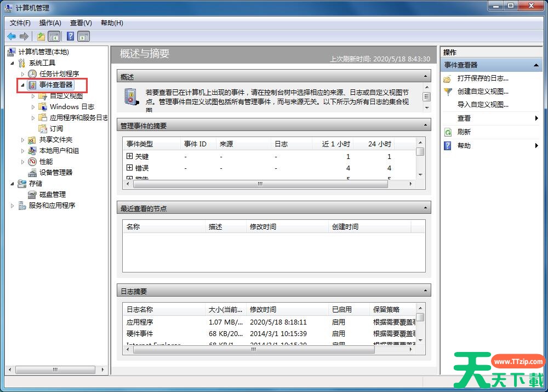
Task: Toggle show/hide action pane toolbar icon
Action: pos(83,36)
